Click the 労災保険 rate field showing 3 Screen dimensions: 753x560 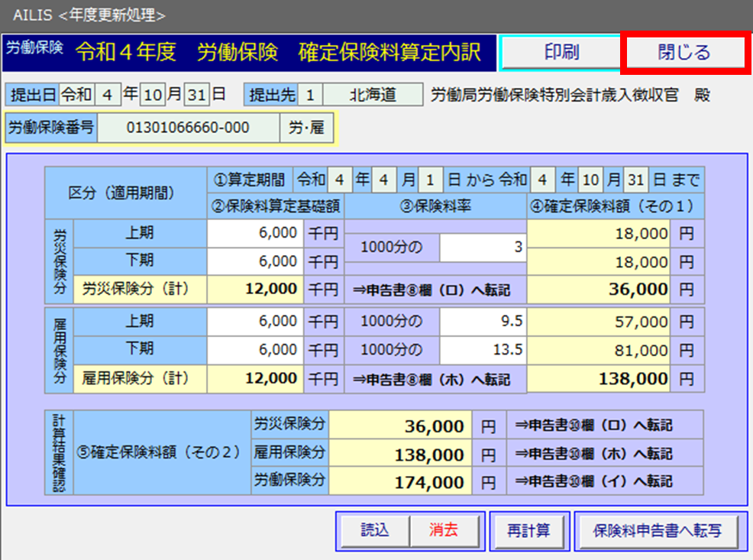[x=482, y=248]
